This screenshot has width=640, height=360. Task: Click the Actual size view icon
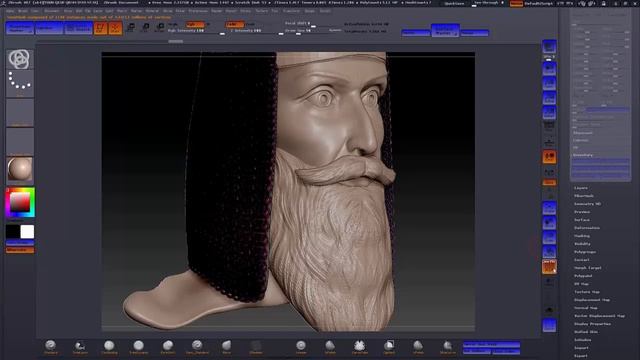click(x=549, y=98)
